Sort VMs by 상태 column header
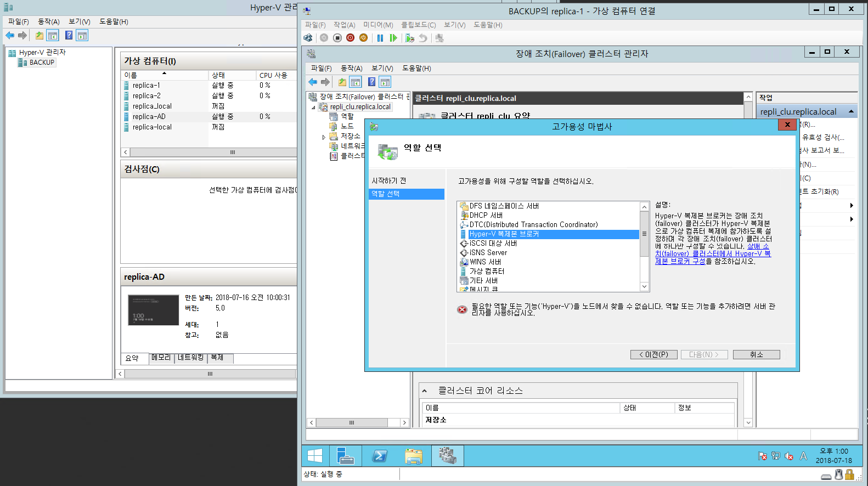 [232, 75]
